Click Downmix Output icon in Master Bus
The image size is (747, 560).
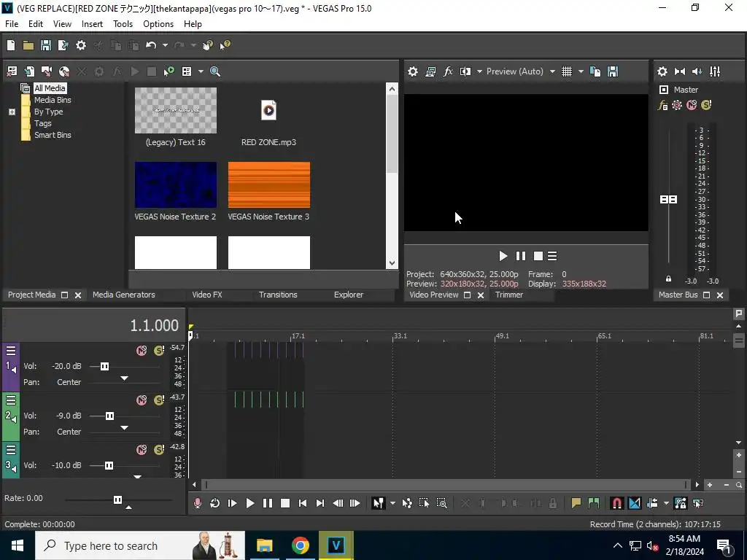tap(680, 71)
